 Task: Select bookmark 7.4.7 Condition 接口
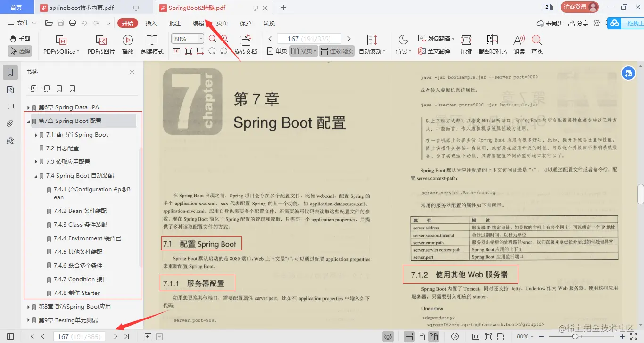click(x=81, y=279)
